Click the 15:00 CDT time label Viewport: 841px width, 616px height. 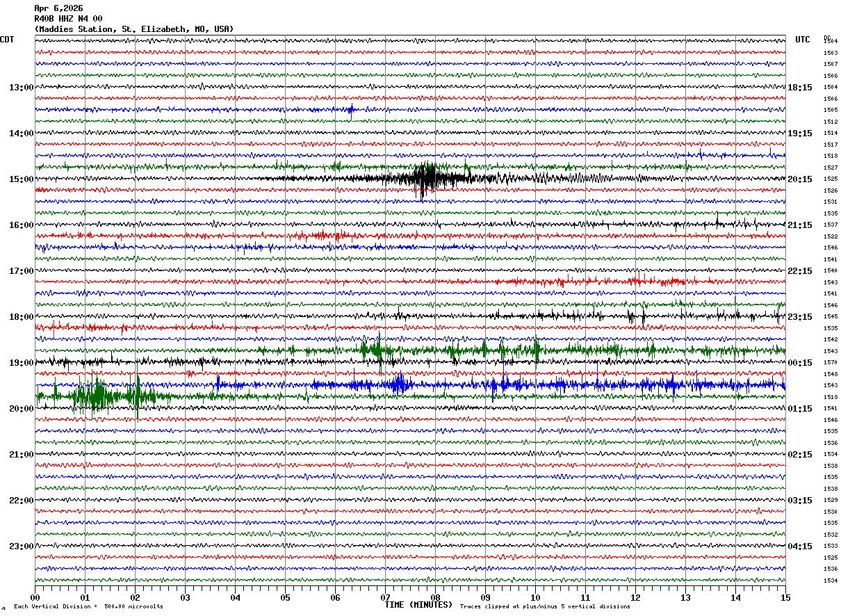click(21, 179)
